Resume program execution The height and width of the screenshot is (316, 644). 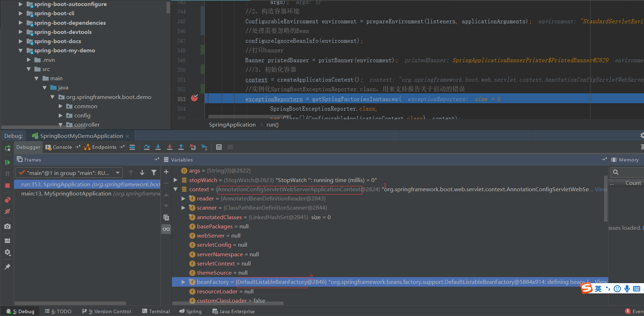coord(7,162)
